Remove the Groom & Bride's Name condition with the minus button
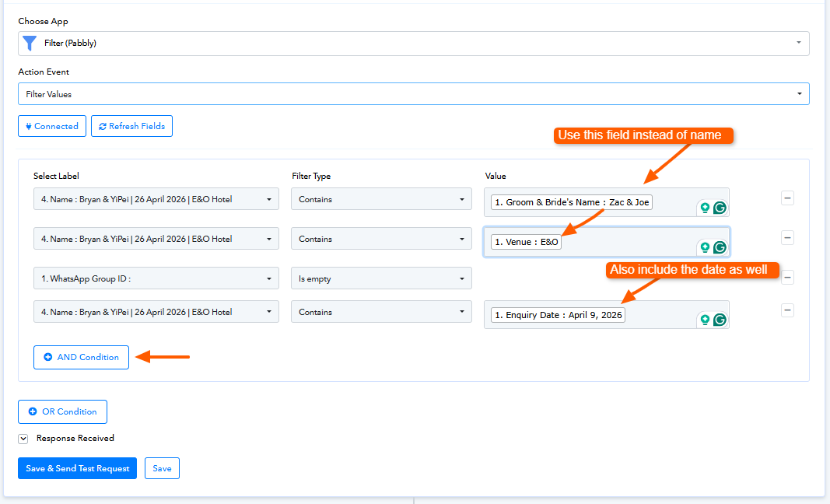 click(x=787, y=198)
